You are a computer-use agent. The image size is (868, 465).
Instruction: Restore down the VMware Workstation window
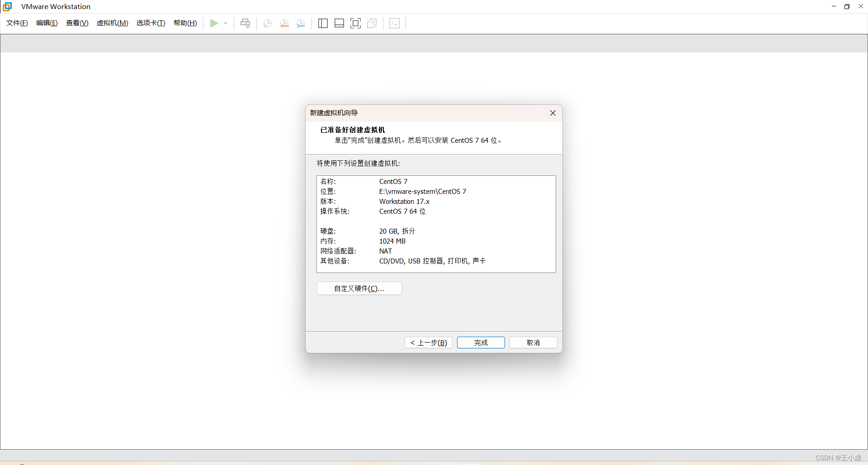847,6
